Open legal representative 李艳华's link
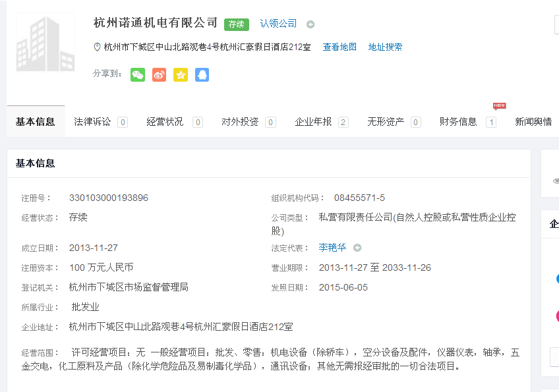This screenshot has width=559, height=392. pos(332,248)
